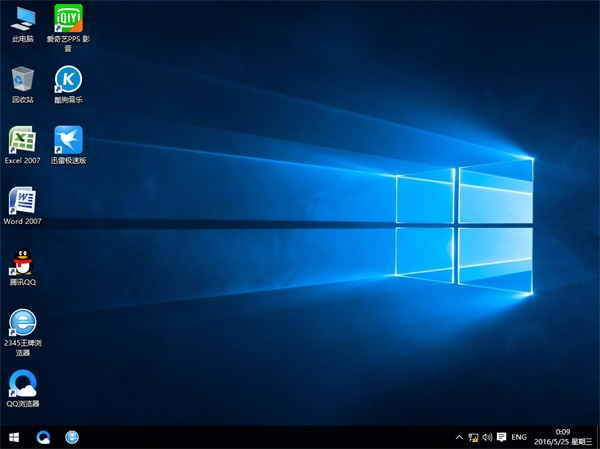This screenshot has width=600, height=449.
Task: Select the Excel 2007 desktop shortcut
Action: pyautogui.click(x=22, y=140)
